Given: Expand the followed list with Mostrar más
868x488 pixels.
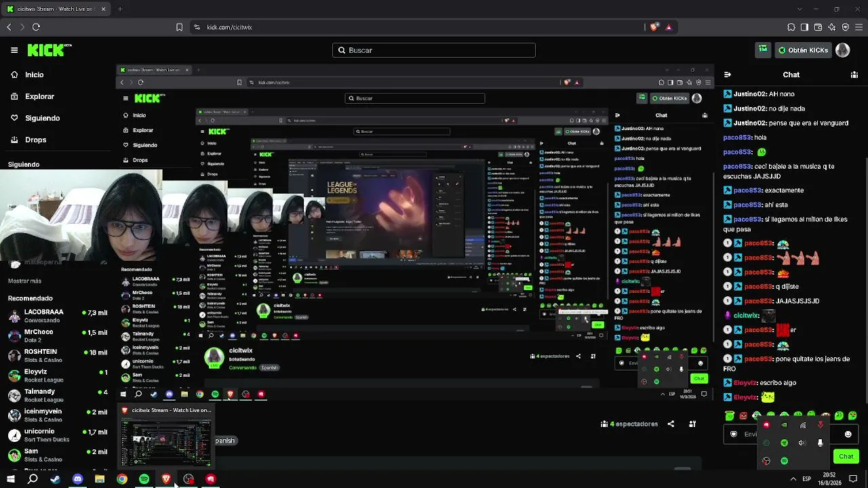Looking at the screenshot, I should point(24,281).
